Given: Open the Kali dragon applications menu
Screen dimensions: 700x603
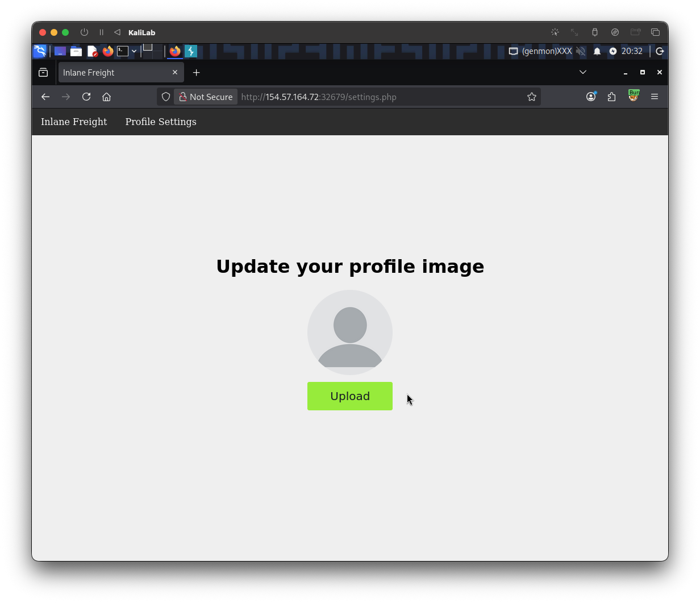Looking at the screenshot, I should click(40, 51).
